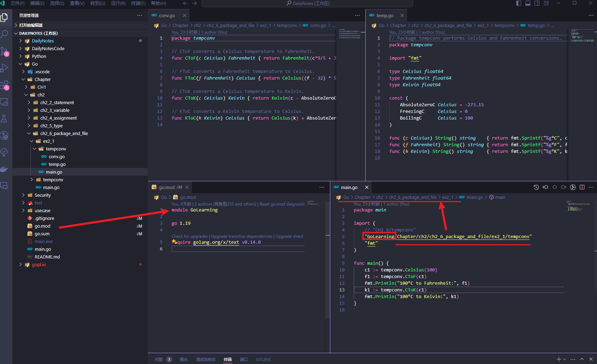Click the golang.org/x/text module link
This screenshot has width=597, height=364.
(x=216, y=242)
